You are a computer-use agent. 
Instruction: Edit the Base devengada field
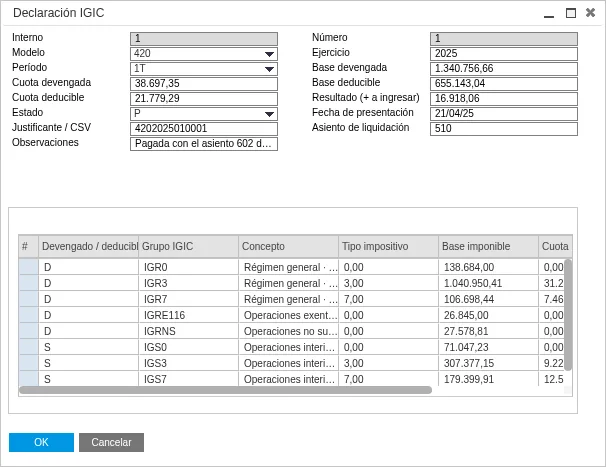click(x=504, y=69)
